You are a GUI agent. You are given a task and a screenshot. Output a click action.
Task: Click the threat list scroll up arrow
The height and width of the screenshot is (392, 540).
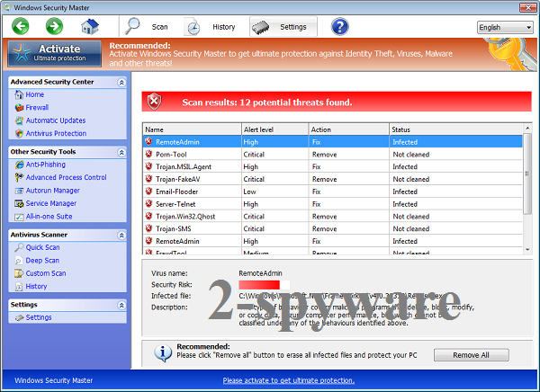(527, 129)
